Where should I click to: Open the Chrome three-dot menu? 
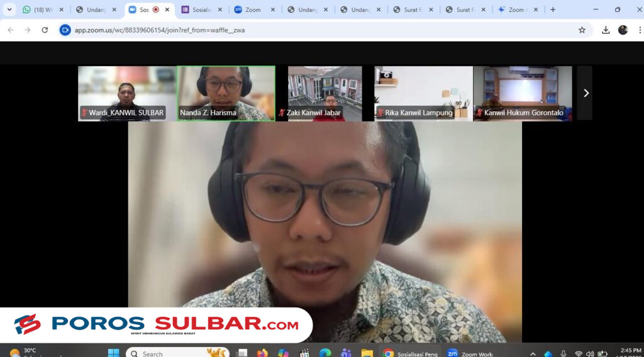638,30
